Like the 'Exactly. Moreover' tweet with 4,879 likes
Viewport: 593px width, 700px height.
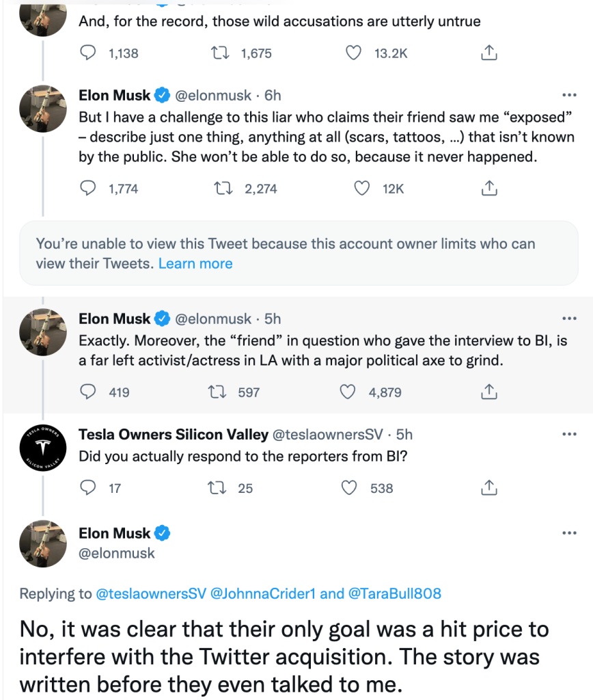(x=349, y=392)
